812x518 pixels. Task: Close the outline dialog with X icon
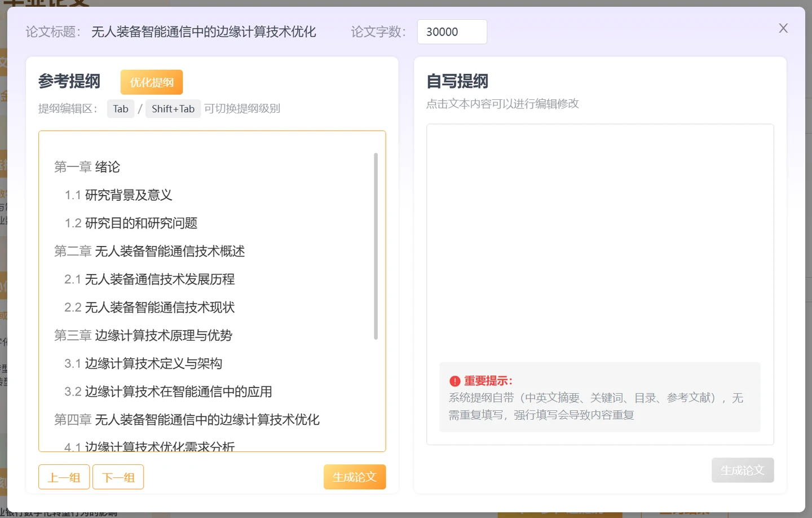point(783,28)
